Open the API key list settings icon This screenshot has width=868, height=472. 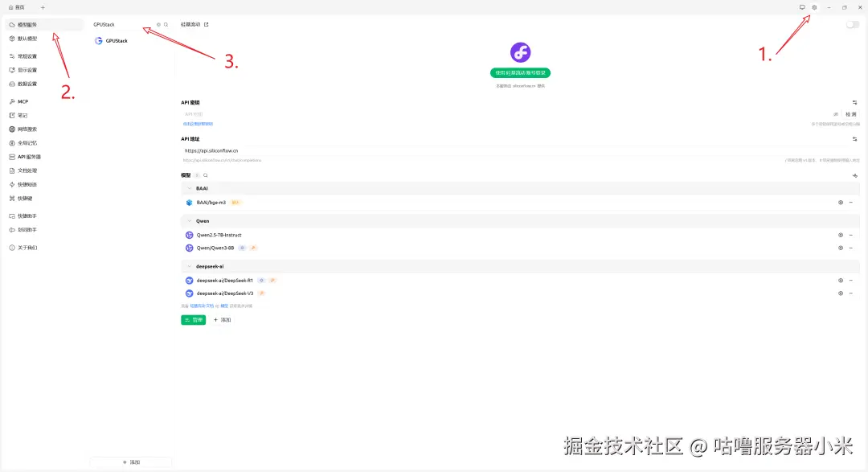[x=854, y=102]
